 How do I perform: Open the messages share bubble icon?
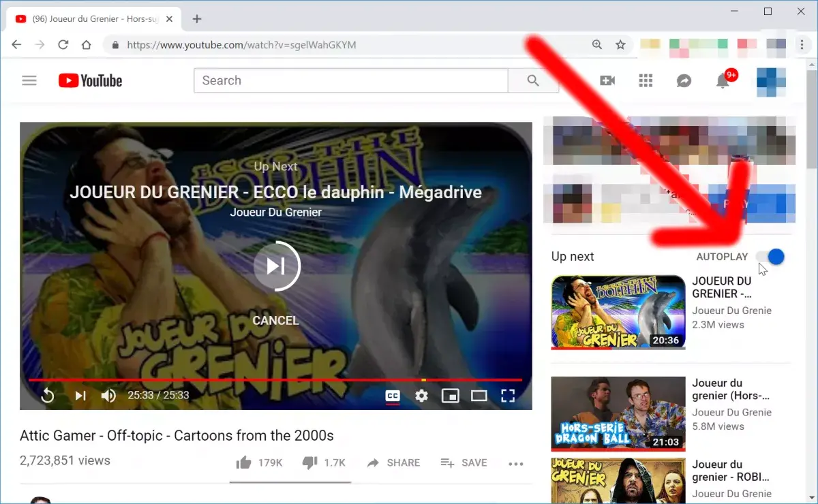[x=684, y=80]
